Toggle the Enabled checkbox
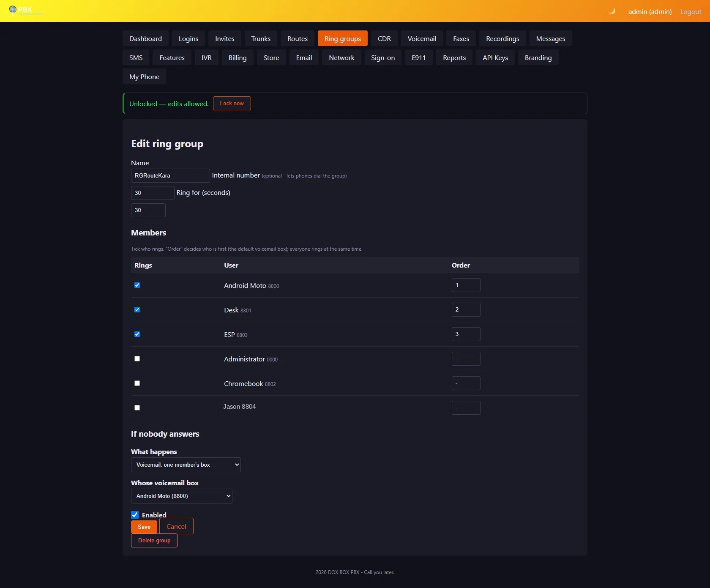The image size is (710, 588). pos(135,515)
